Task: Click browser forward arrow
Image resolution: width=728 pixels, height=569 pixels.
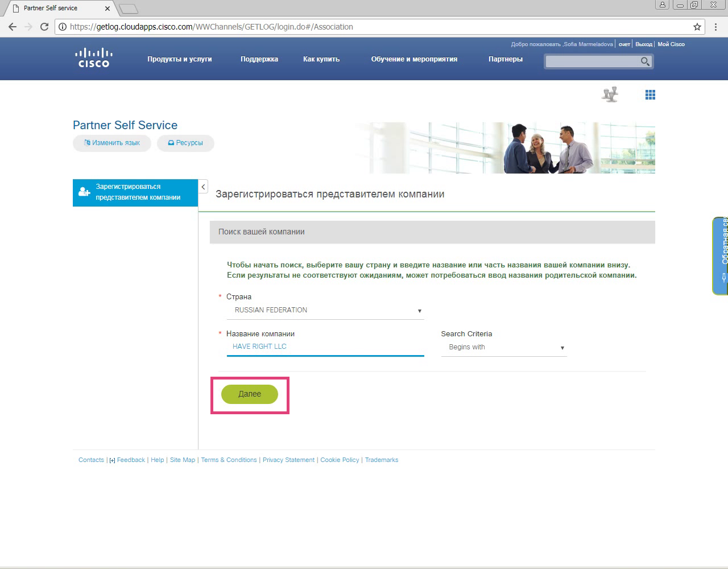Action: (28, 27)
